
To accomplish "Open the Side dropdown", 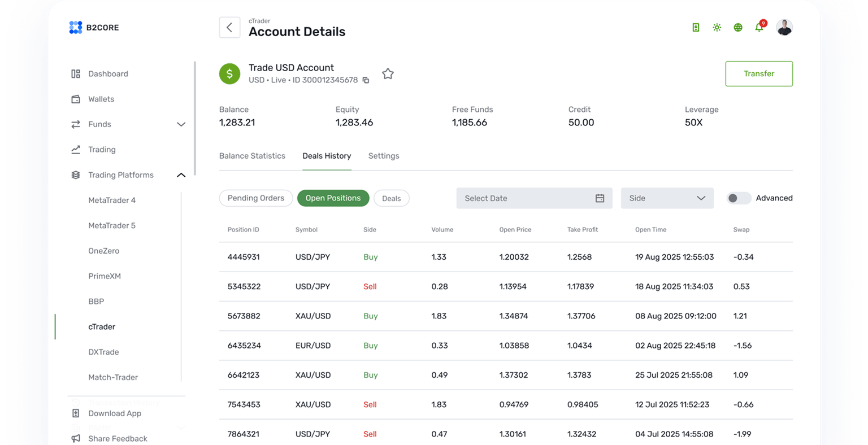I will coord(667,198).
